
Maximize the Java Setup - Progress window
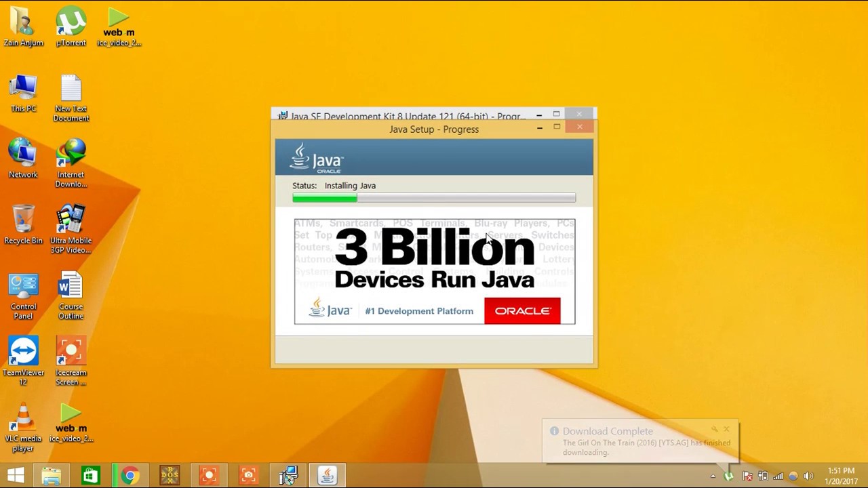click(557, 127)
